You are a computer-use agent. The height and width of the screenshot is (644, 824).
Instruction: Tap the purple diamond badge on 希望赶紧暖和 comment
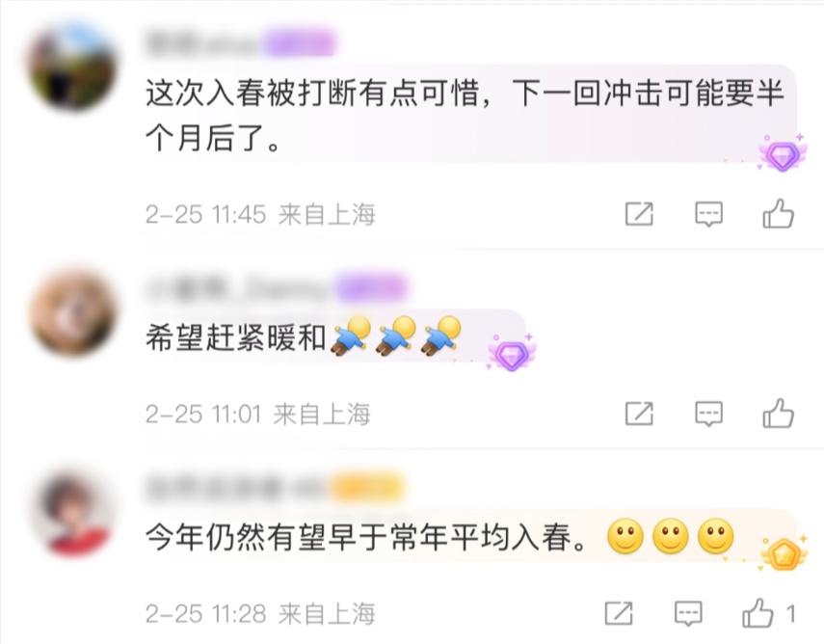tap(512, 354)
